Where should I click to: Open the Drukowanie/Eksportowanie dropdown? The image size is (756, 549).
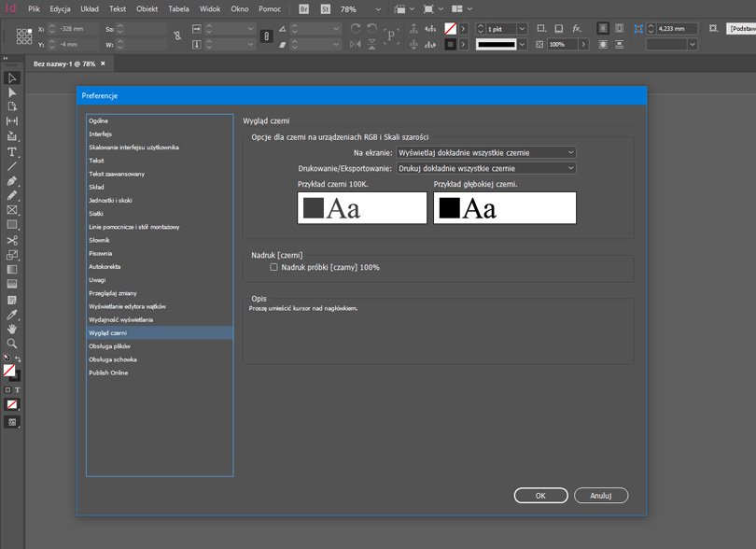pyautogui.click(x=485, y=169)
